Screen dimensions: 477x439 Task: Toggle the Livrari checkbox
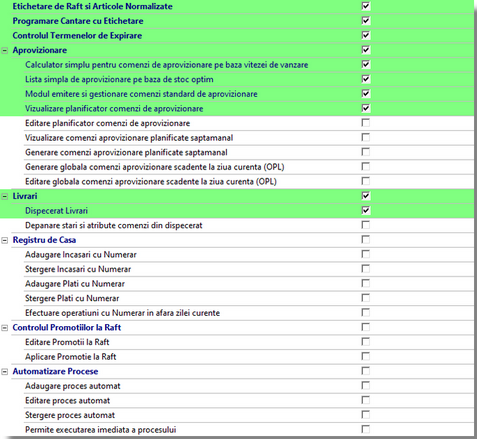click(366, 196)
